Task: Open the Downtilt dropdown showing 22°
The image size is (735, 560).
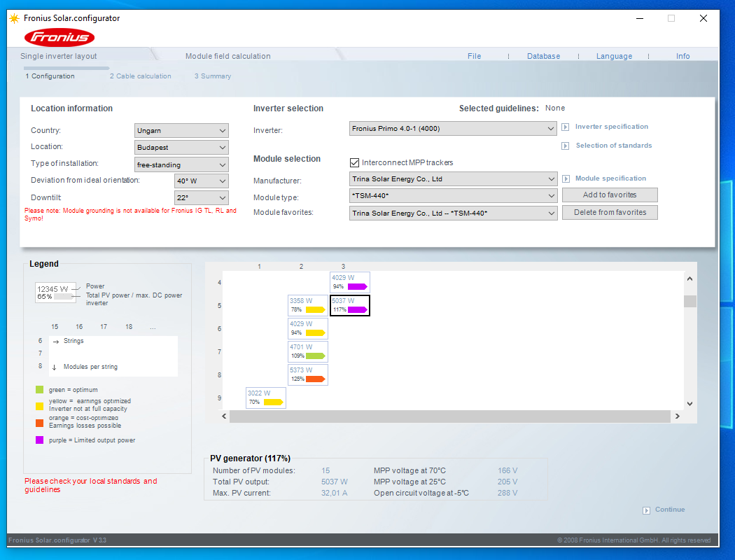Action: [202, 198]
